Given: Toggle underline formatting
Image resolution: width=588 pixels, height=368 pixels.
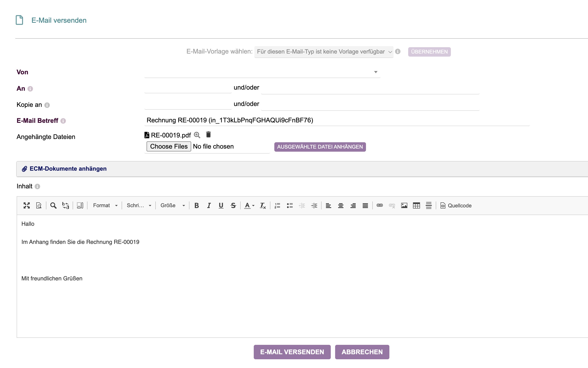Looking at the screenshot, I should click(221, 205).
